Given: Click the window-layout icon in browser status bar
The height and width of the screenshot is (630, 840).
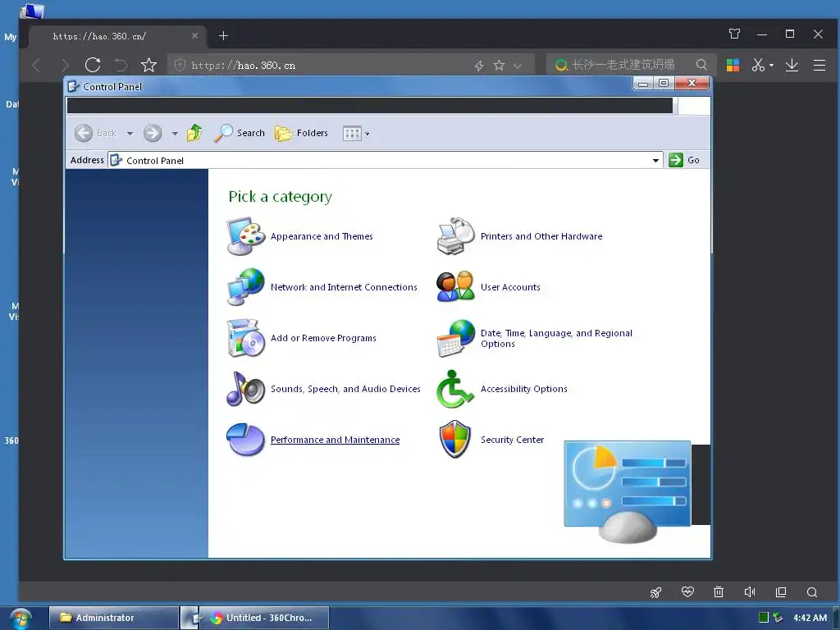Looking at the screenshot, I should [781, 592].
